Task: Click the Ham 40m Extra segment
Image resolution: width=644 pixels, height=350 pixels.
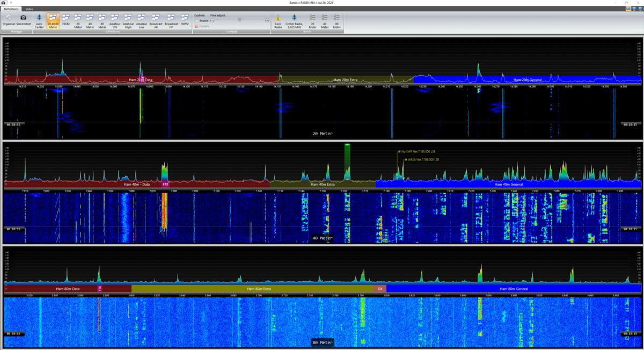Action: tap(323, 184)
